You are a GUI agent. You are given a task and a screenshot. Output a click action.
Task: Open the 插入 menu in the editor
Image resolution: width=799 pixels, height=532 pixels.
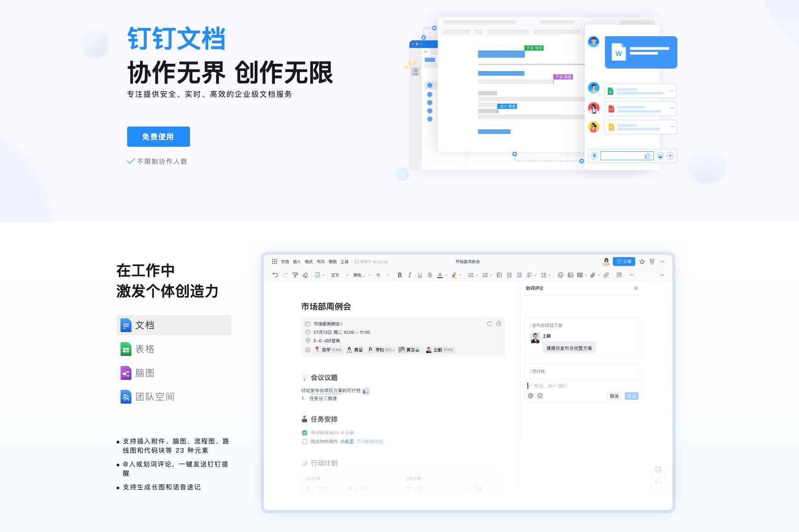(x=297, y=261)
